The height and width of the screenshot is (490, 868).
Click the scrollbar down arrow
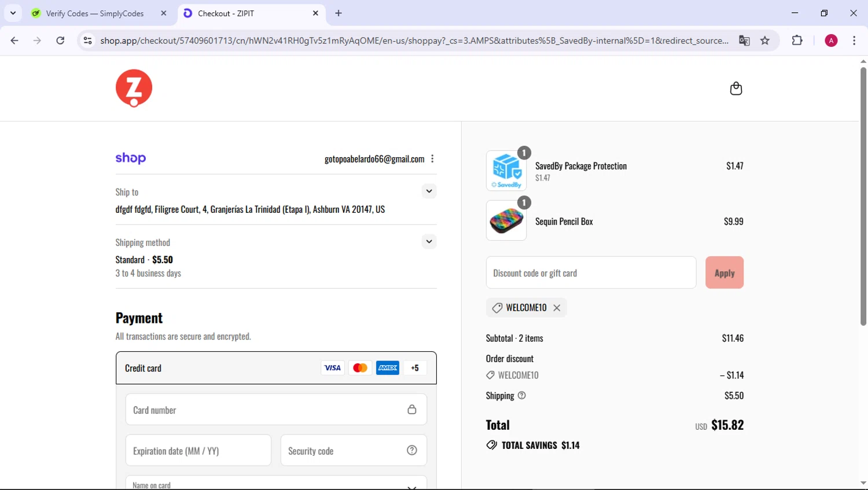[x=863, y=483]
